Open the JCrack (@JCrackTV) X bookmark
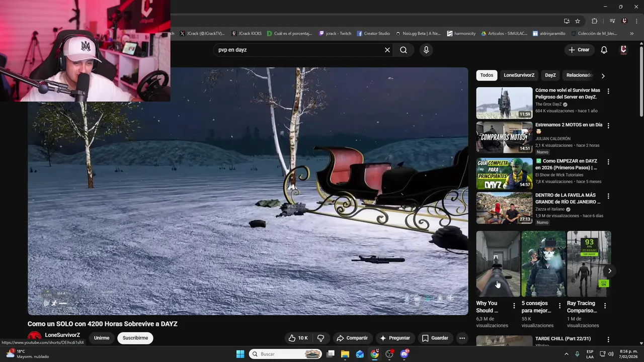Image resolution: width=644 pixels, height=362 pixels. tap(202, 34)
